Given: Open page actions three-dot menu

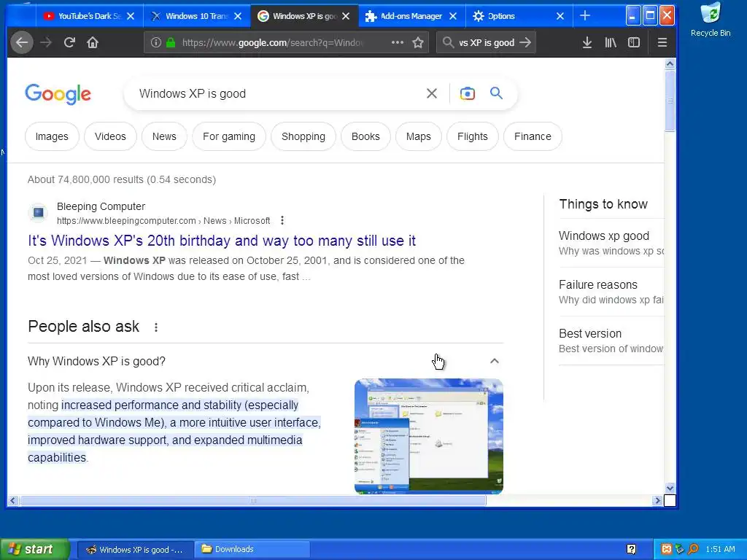Looking at the screenshot, I should [x=398, y=42].
